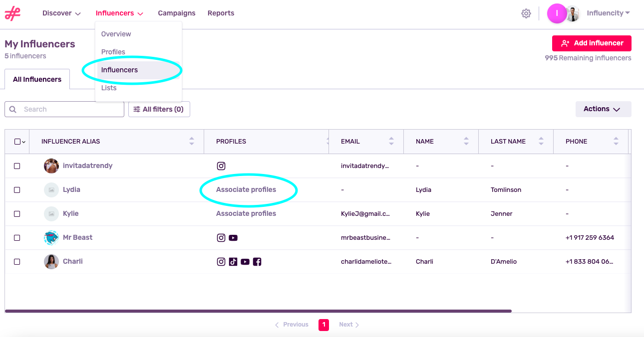Click the Influencity logo in the top left
This screenshot has width=644, height=337.
click(x=12, y=13)
